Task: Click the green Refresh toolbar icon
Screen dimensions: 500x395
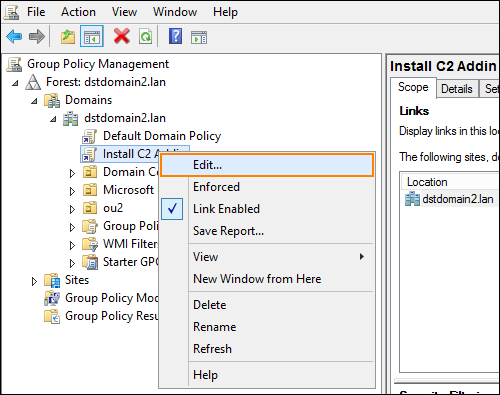Action: point(145,36)
